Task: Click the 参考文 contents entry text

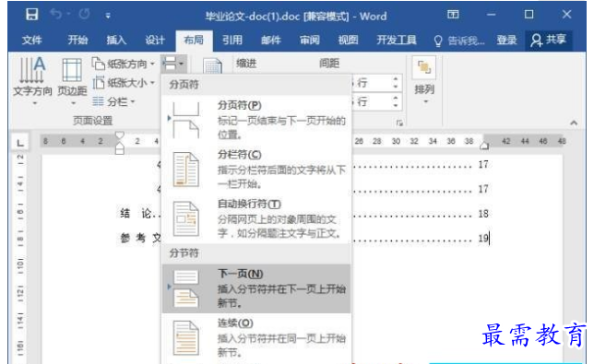Action: click(x=140, y=238)
